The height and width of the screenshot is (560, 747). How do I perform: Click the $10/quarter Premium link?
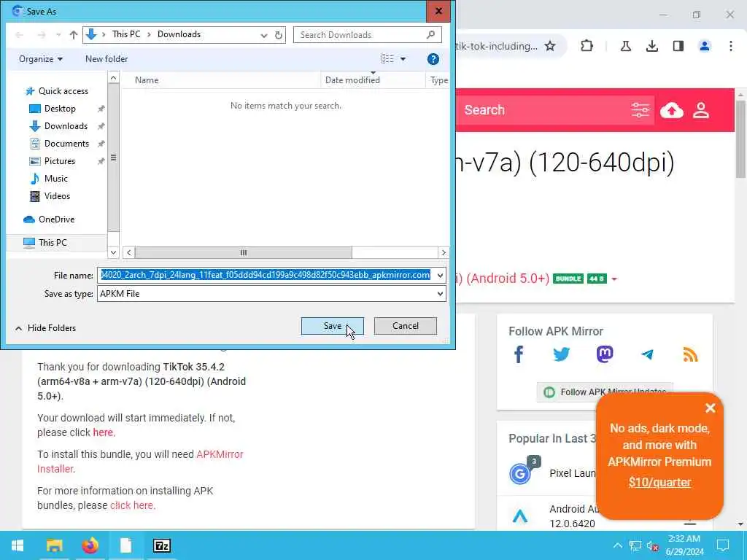(659, 483)
